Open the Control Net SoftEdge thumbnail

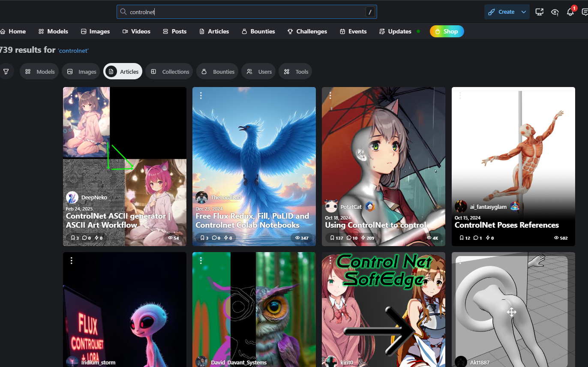coord(384,310)
